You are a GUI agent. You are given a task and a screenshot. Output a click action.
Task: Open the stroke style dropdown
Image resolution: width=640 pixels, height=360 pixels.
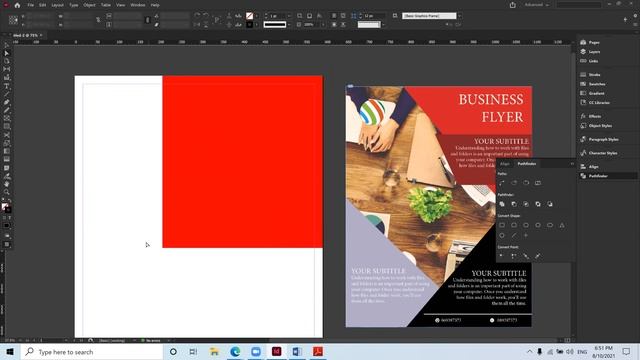pyautogui.click(x=289, y=25)
